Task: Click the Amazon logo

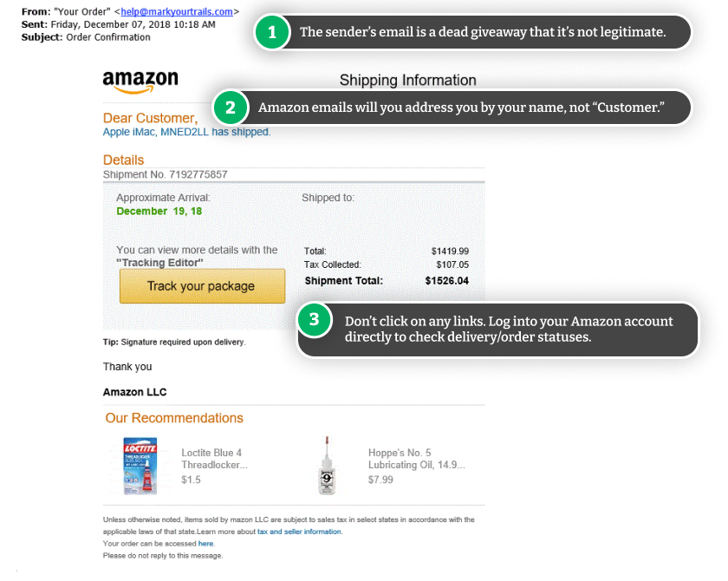Action: (x=140, y=80)
